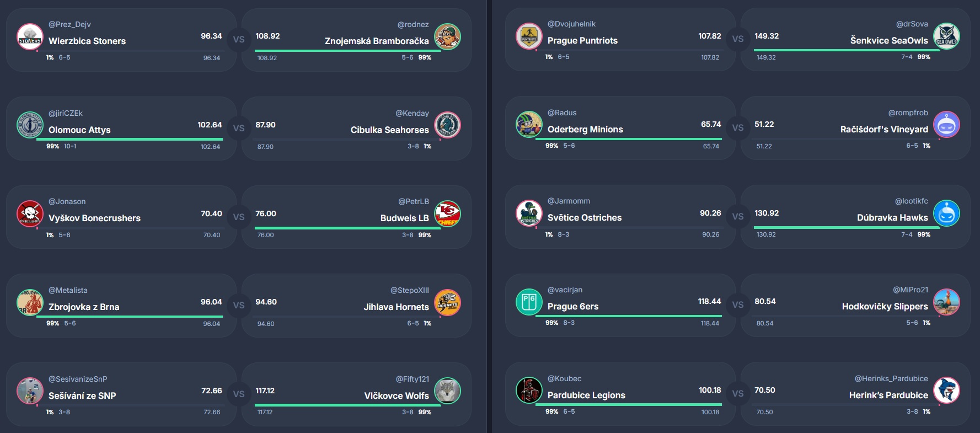Open the Cibulka Seahorses team logo

(x=447, y=126)
